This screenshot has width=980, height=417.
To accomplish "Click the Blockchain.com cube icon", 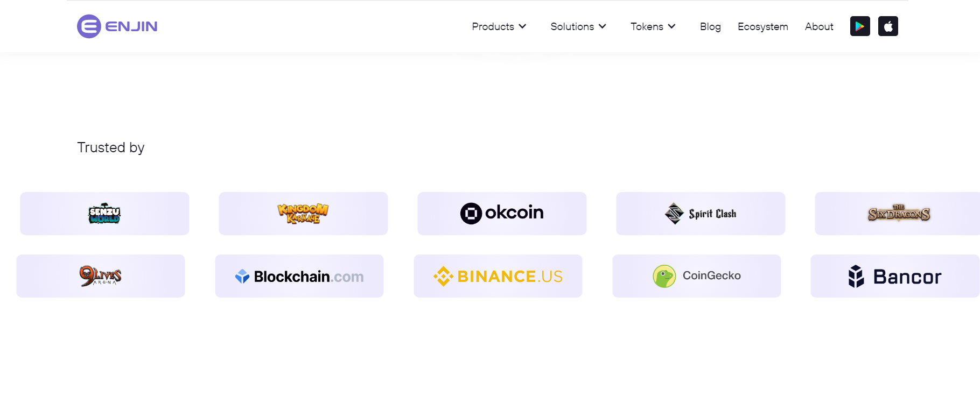I will pyautogui.click(x=243, y=275).
